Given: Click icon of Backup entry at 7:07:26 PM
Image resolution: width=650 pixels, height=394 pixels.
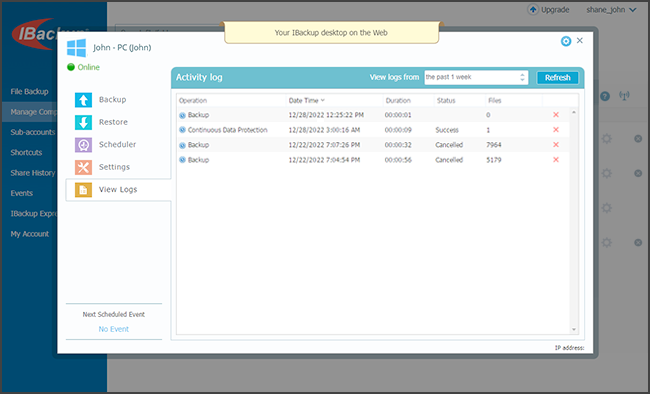Looking at the screenshot, I should (x=182, y=145).
